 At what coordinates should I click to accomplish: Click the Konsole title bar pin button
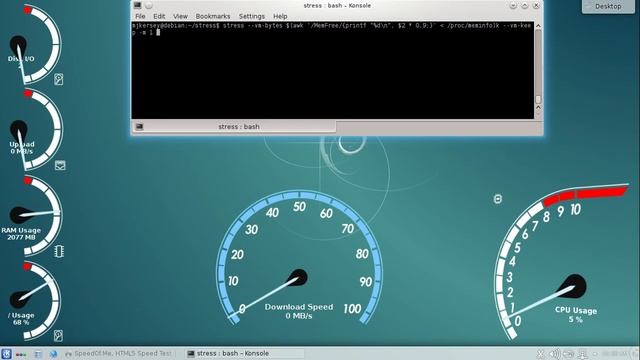click(x=149, y=5)
